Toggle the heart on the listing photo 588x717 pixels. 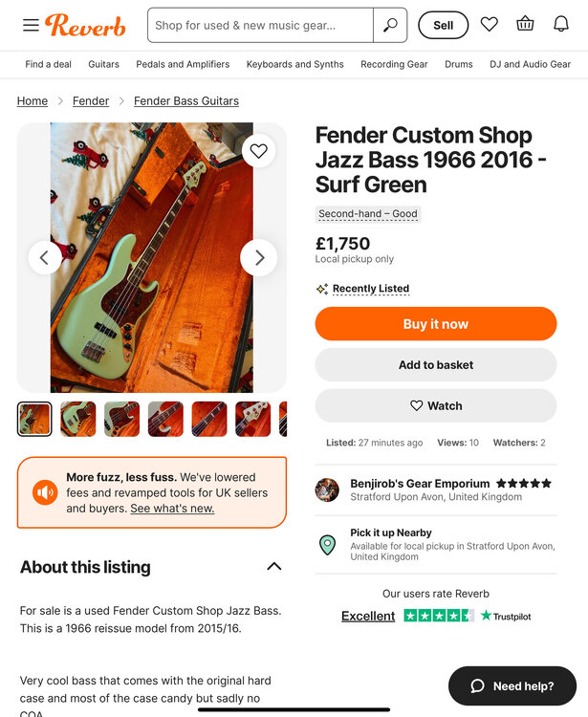click(x=258, y=150)
